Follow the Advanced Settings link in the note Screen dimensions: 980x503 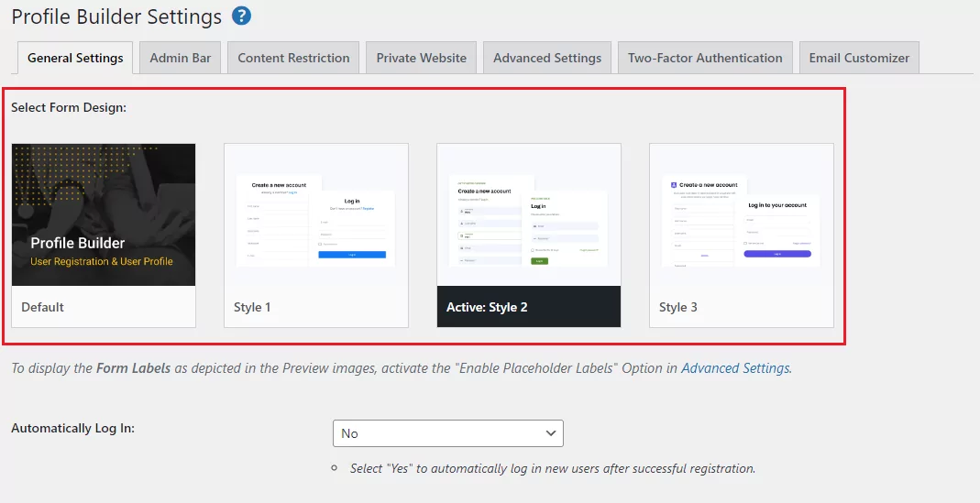point(734,368)
